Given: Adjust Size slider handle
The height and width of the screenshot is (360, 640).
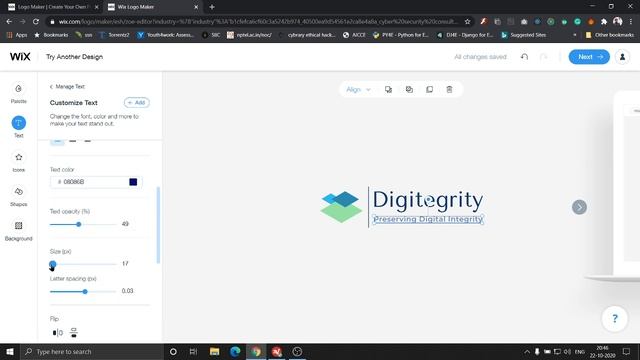Looking at the screenshot, I should point(53,264).
